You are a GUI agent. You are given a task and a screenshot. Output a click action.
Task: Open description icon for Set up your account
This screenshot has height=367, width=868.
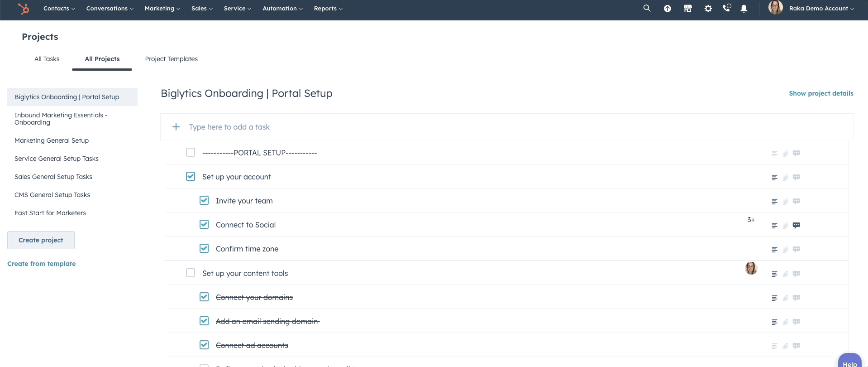coord(774,178)
